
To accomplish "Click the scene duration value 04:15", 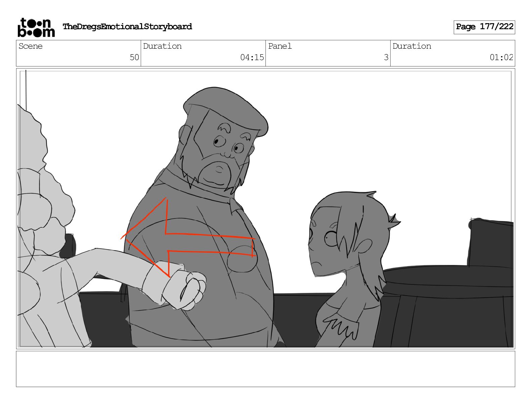I will tap(252, 57).
